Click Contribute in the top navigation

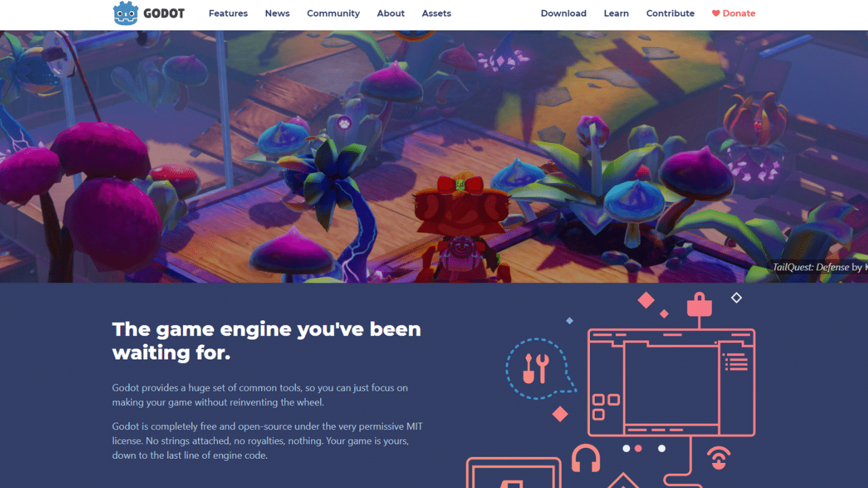coord(670,14)
